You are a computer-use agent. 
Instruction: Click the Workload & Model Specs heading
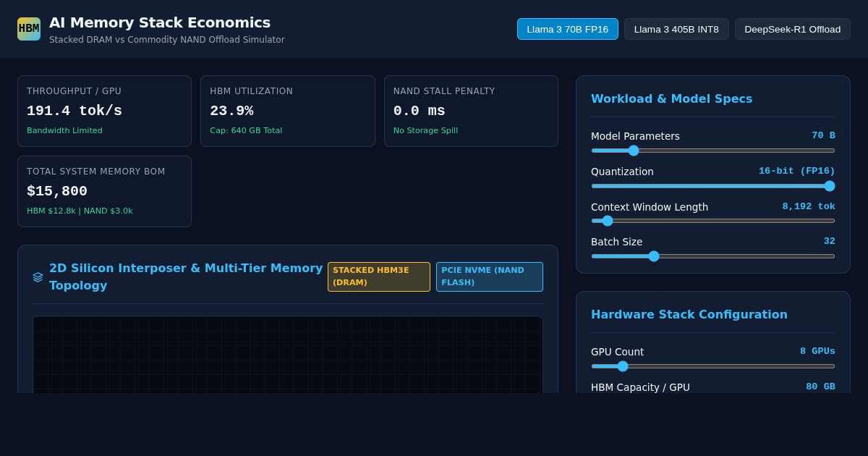[671, 98]
